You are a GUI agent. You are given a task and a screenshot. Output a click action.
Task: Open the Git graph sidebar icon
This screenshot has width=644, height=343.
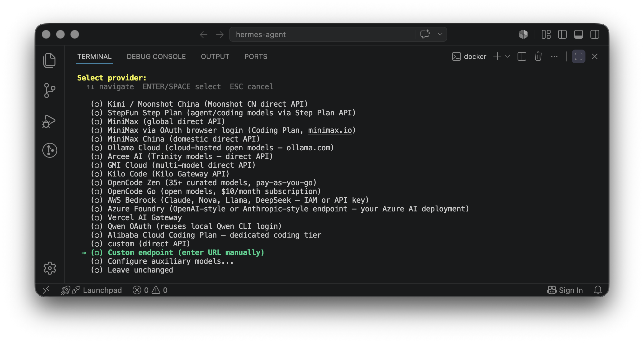pos(50,150)
